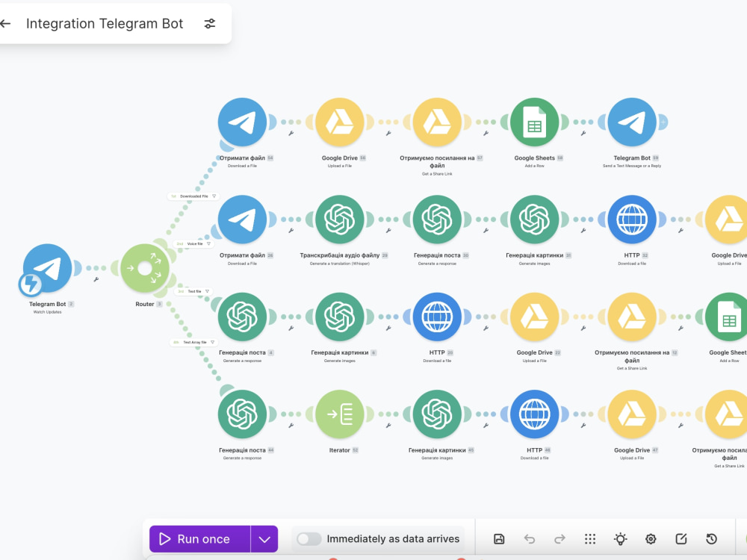Open the HTTP module in Voice file route
The height and width of the screenshot is (560, 747).
[632, 220]
